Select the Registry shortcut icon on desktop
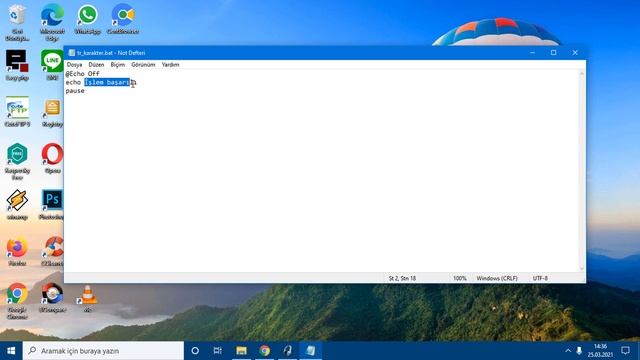The image size is (640, 360). tap(52, 113)
